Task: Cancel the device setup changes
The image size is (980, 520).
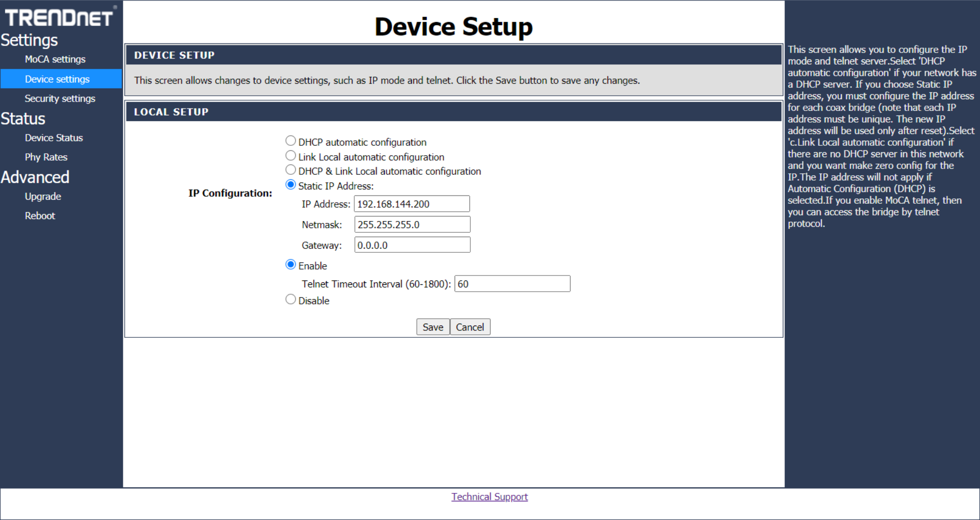Action: [x=470, y=327]
